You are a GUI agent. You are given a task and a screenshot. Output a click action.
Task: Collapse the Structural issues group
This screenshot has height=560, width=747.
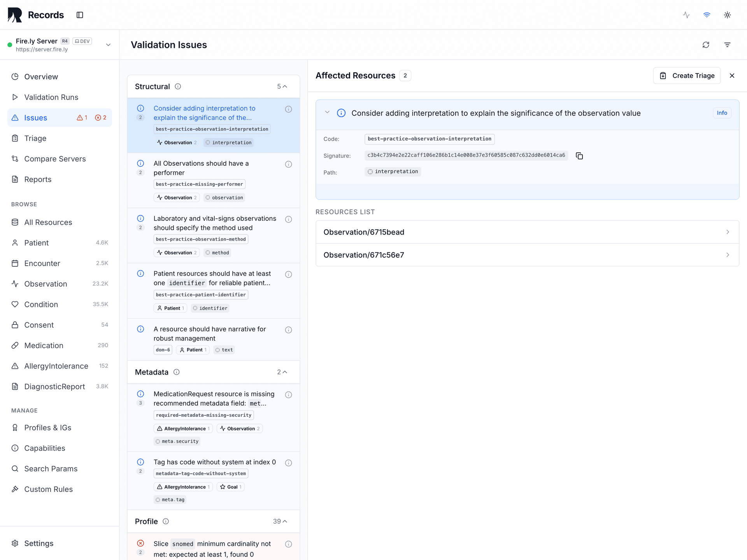coord(285,86)
